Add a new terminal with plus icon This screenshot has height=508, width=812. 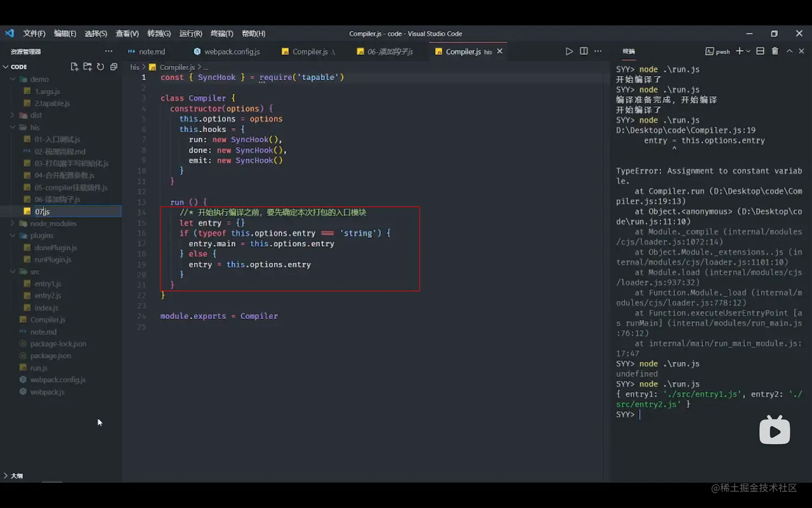point(739,51)
